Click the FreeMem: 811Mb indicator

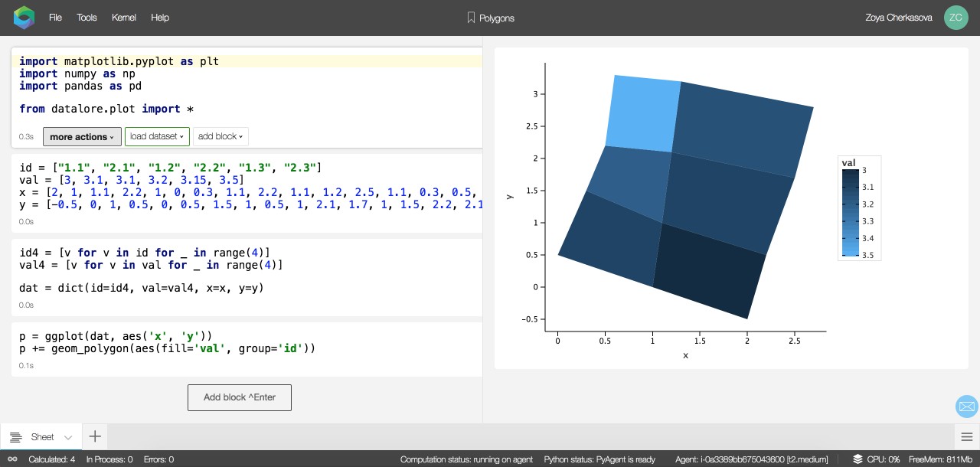(x=940, y=459)
